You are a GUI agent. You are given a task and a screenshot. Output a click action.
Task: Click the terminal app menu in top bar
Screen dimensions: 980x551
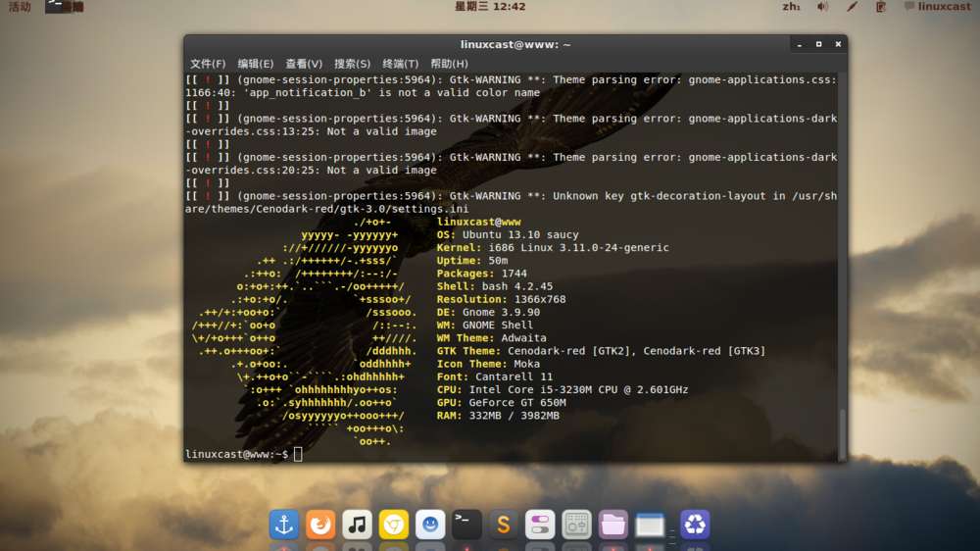click(x=65, y=7)
